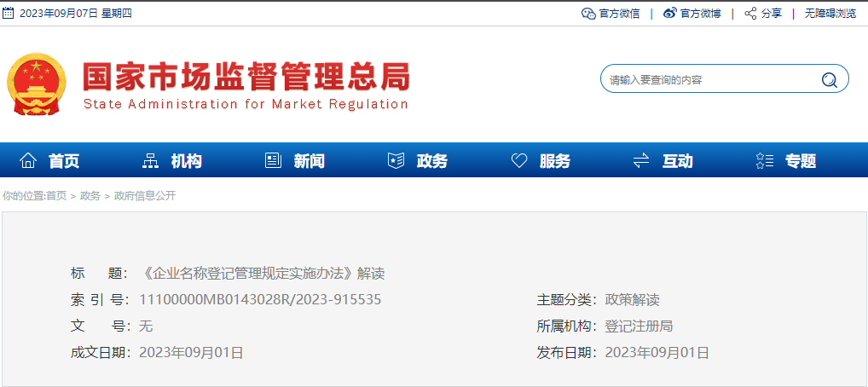Click the WeChat icon in top bar
This screenshot has width=868, height=387.
587,14
